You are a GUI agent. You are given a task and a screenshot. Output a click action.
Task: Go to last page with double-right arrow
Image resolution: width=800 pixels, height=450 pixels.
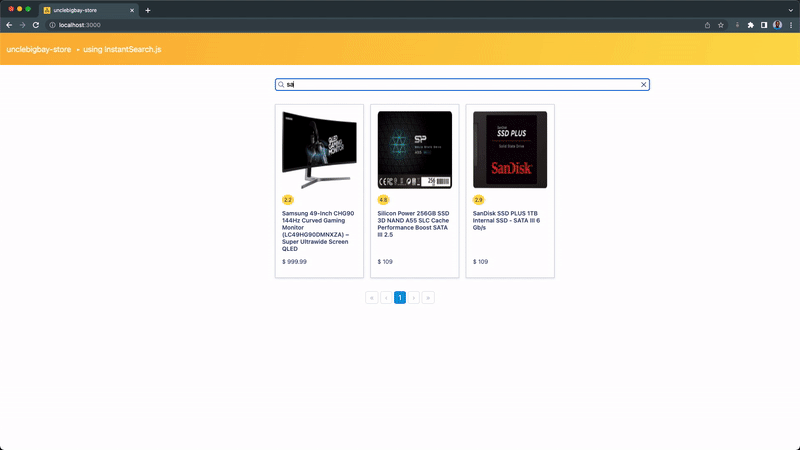(428, 297)
